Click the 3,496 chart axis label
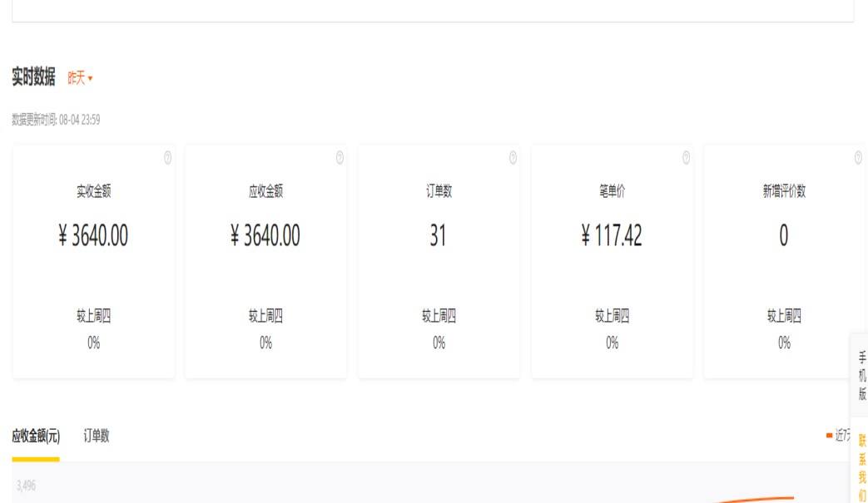Image resolution: width=868 pixels, height=503 pixels. tap(26, 486)
